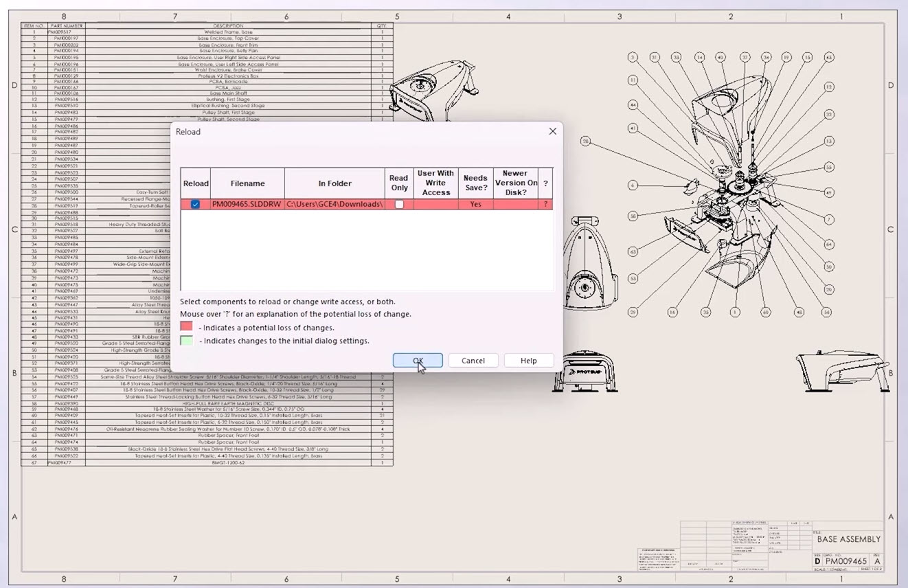908x588 pixels.
Task: Click the Filename column header
Action: (247, 183)
